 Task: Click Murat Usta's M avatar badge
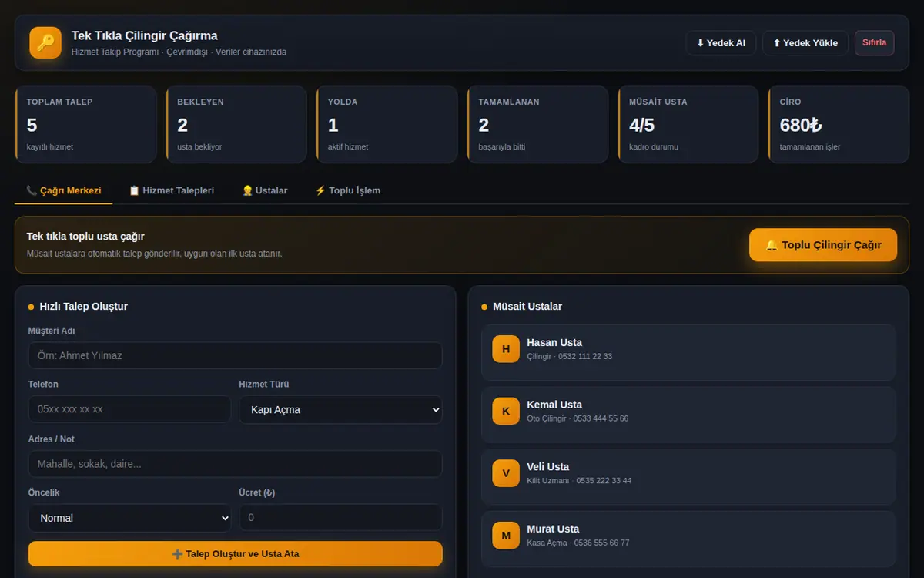[506, 536]
